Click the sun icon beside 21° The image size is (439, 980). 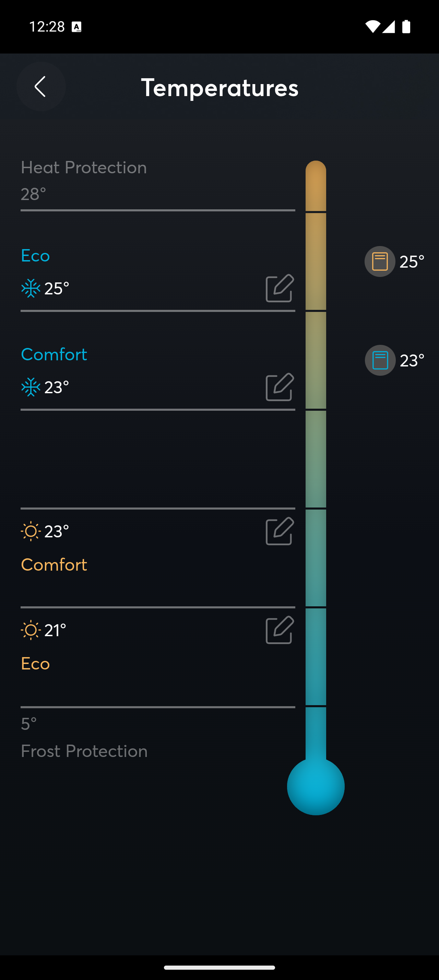(31, 630)
